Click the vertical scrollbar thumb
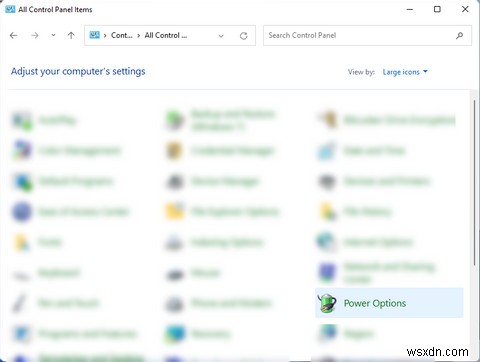 (475, 183)
